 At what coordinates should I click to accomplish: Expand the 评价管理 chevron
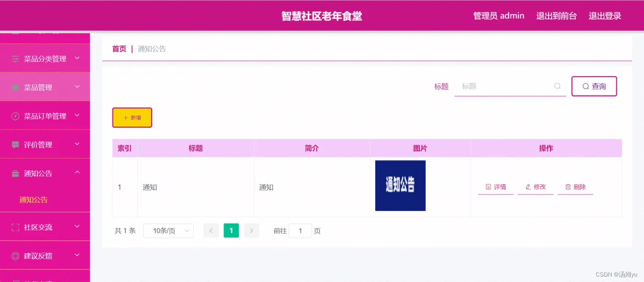(77, 144)
